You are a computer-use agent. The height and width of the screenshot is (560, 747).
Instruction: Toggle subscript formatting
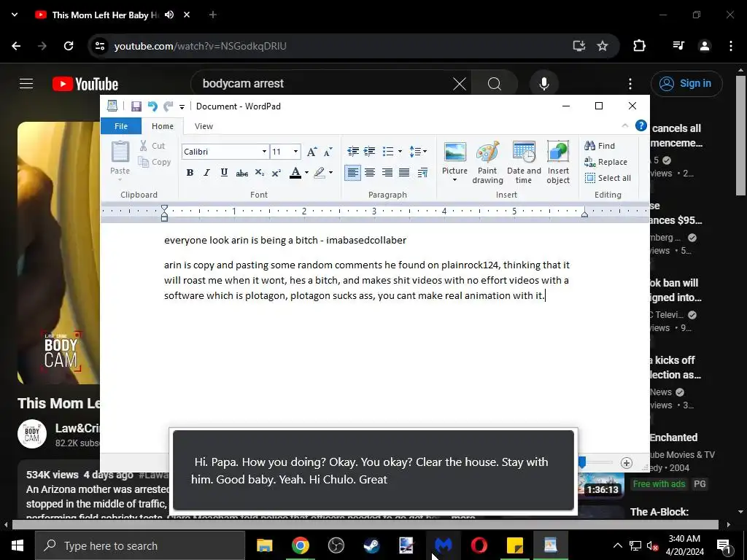click(259, 172)
